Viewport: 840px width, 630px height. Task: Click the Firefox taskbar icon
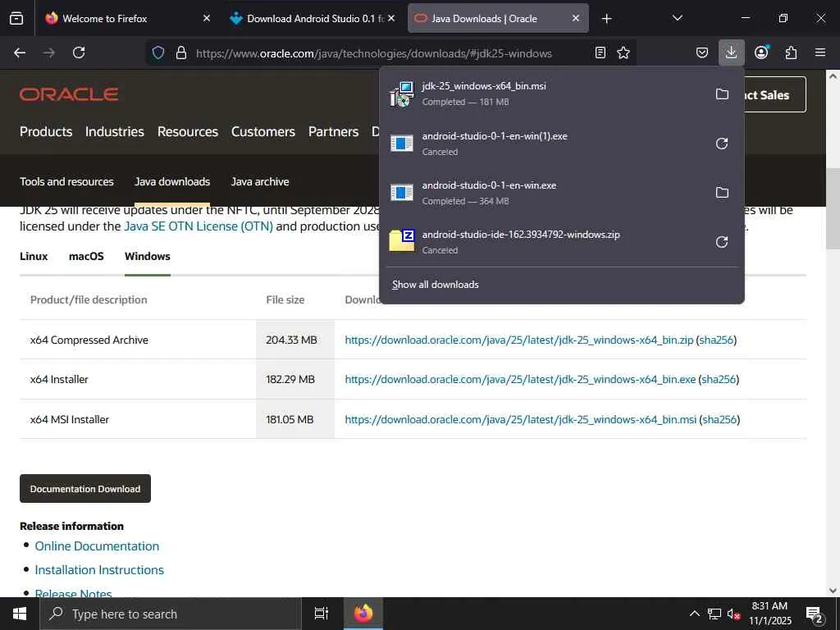point(363,614)
